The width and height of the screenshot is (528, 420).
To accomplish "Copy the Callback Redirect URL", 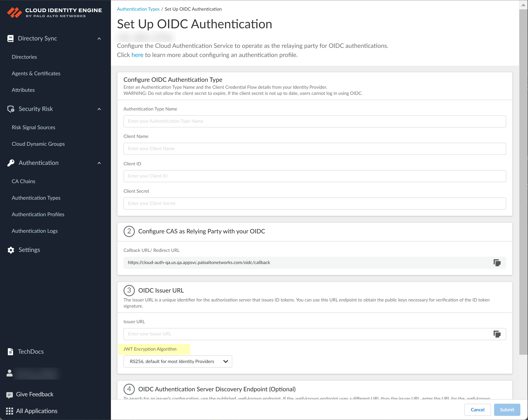I will (x=497, y=263).
